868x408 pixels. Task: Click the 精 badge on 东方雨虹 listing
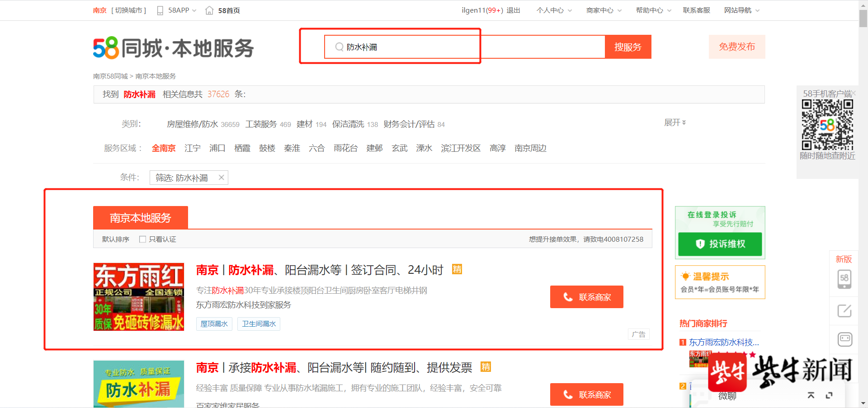457,269
